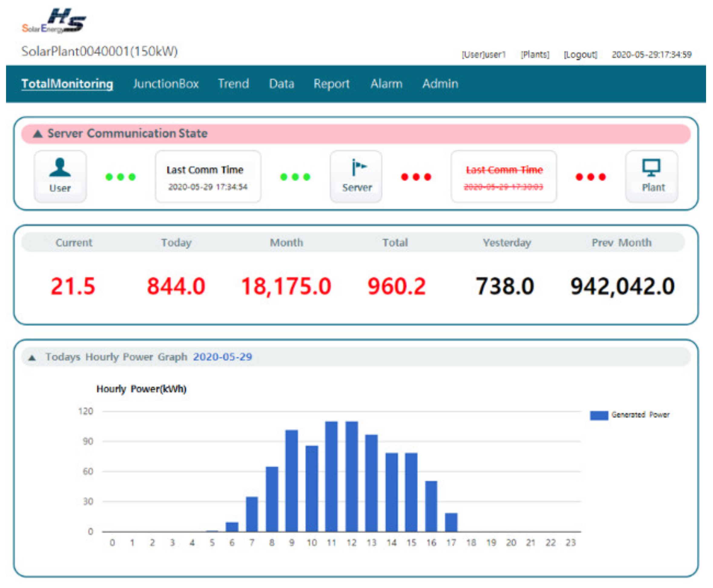This screenshot has height=588, width=713.
Task: Click the HS Solar Energy logo
Action: [54, 21]
